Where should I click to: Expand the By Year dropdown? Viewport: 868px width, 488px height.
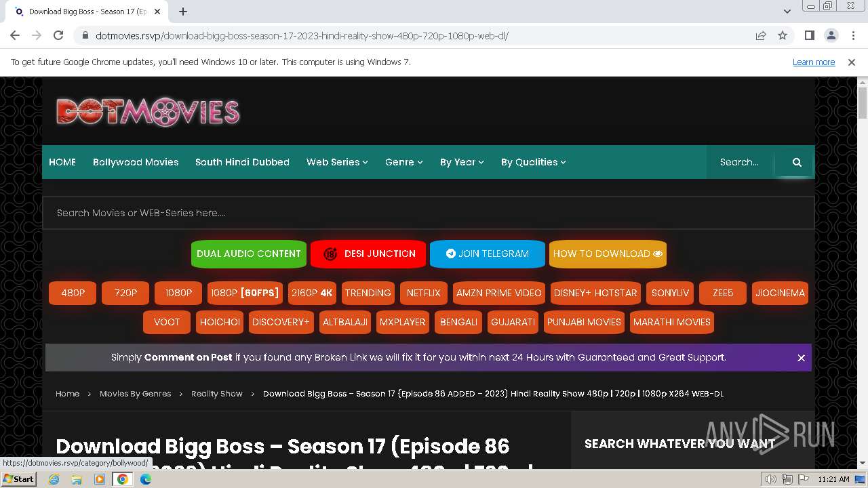[x=462, y=162]
